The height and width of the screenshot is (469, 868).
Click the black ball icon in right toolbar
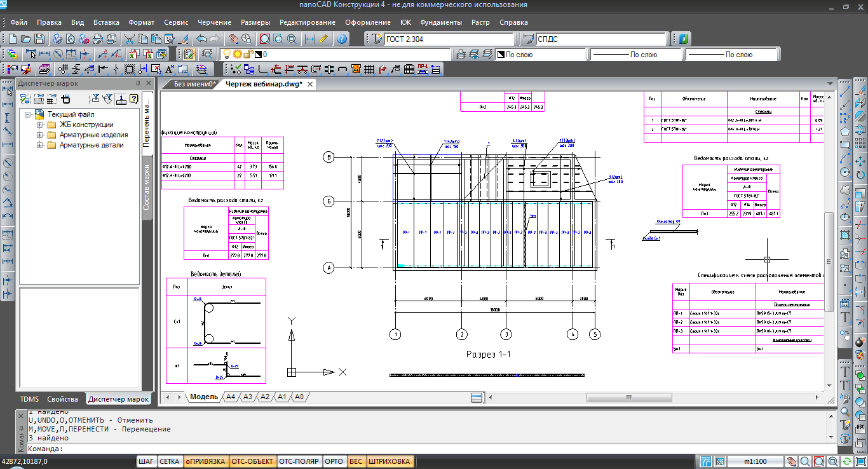[860, 342]
